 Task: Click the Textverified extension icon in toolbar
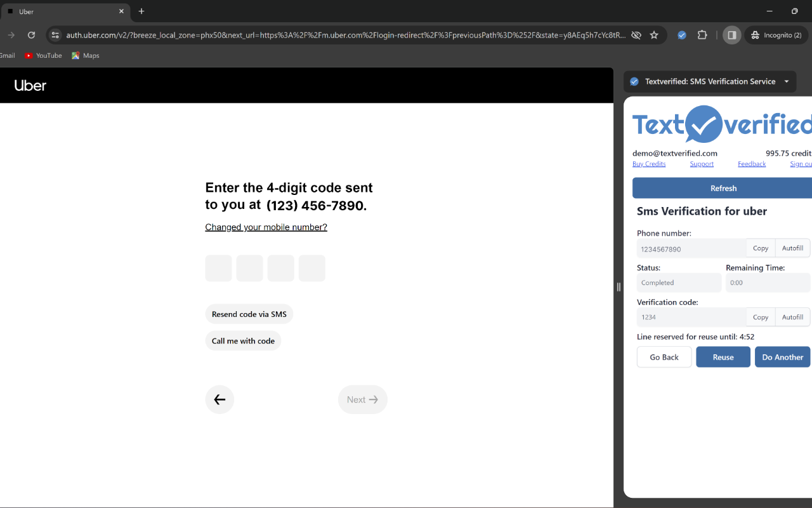(x=682, y=35)
